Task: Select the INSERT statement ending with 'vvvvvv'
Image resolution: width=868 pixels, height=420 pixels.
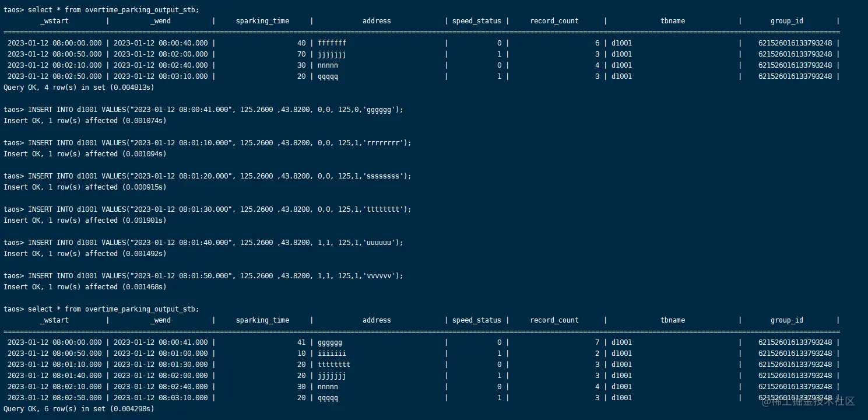Action: (216, 276)
